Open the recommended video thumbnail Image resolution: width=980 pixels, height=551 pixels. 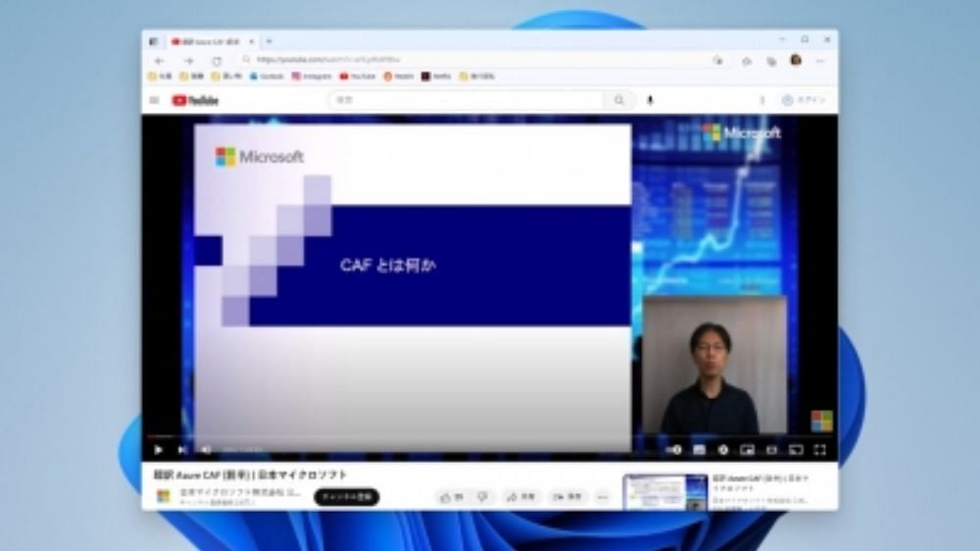pos(665,491)
